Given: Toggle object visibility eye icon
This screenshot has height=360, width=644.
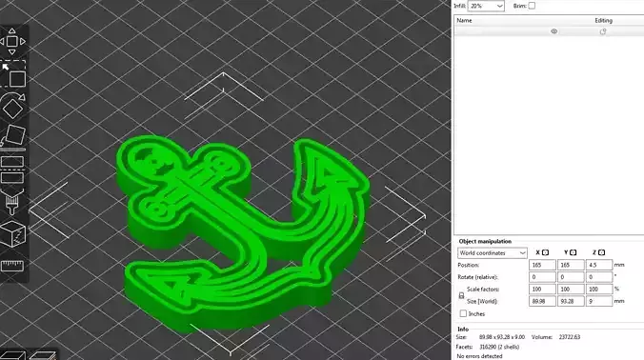Looking at the screenshot, I should (x=554, y=31).
